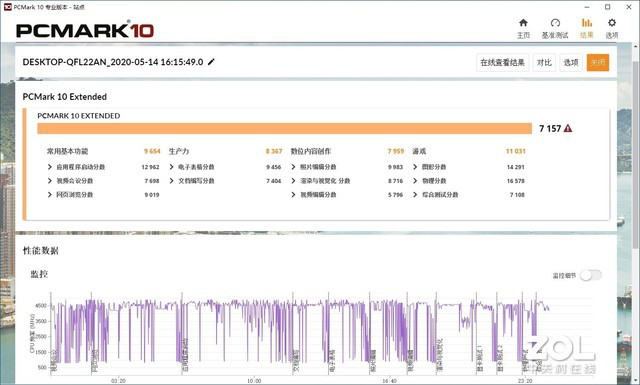Expand 文档编写分数 row
This screenshot has width=640, height=385.
(x=171, y=181)
